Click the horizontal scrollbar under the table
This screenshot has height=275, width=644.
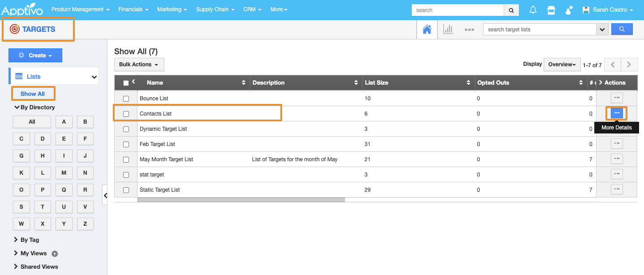tap(241, 200)
